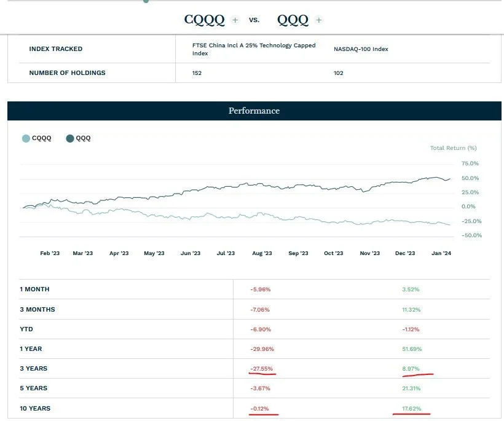Select the Performance header bar

(254, 111)
